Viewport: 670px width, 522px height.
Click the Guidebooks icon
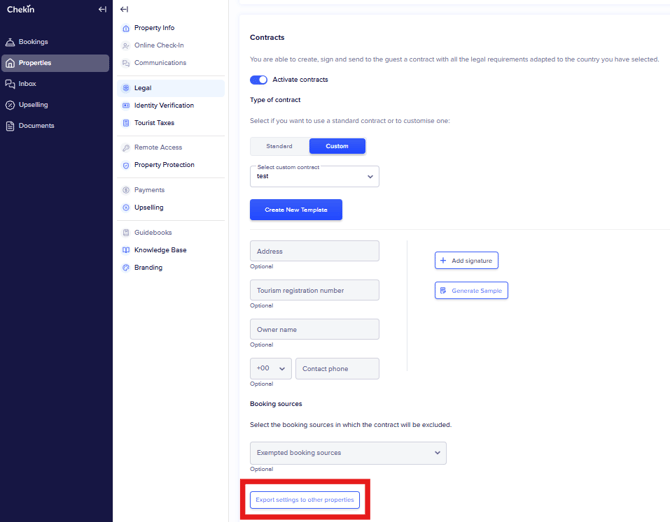point(126,233)
